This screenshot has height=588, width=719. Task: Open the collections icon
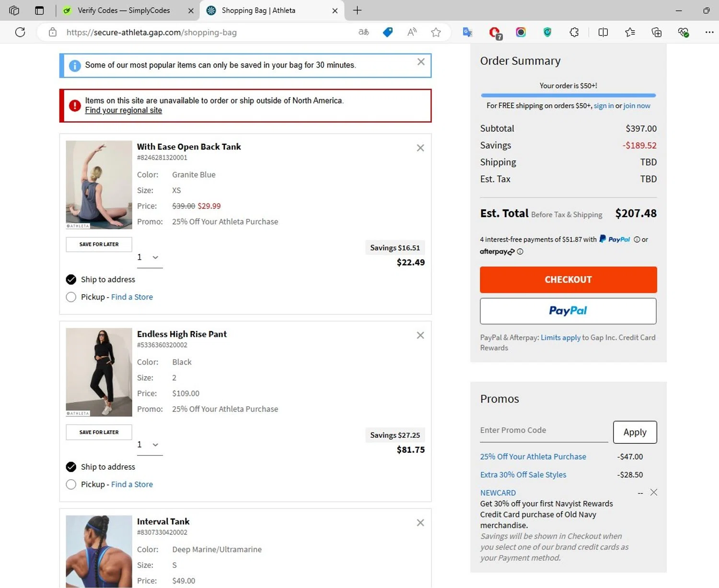pyautogui.click(x=657, y=32)
